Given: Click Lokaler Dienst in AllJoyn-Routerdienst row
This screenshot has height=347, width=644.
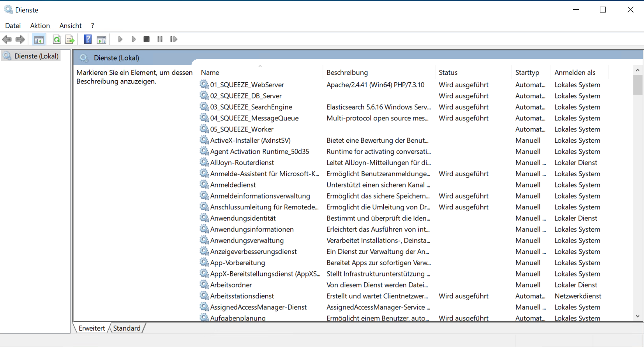Looking at the screenshot, I should (x=576, y=163).
